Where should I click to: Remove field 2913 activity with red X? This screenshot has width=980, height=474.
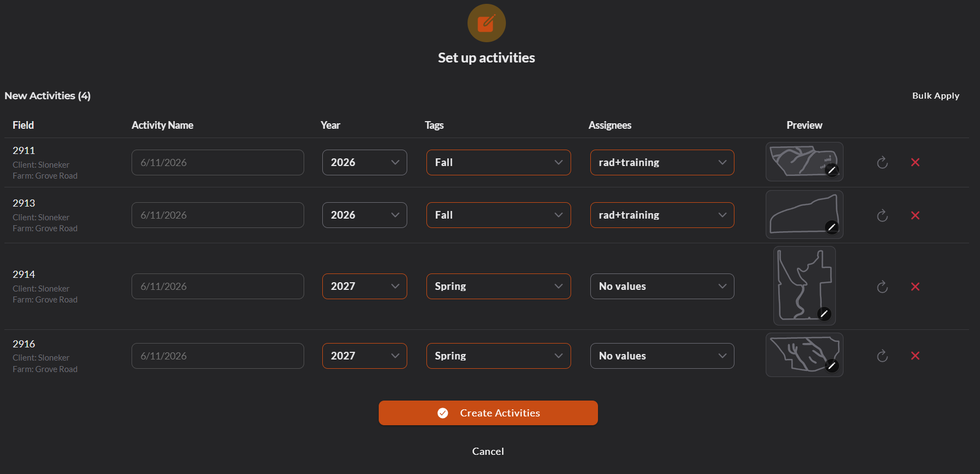tap(915, 215)
